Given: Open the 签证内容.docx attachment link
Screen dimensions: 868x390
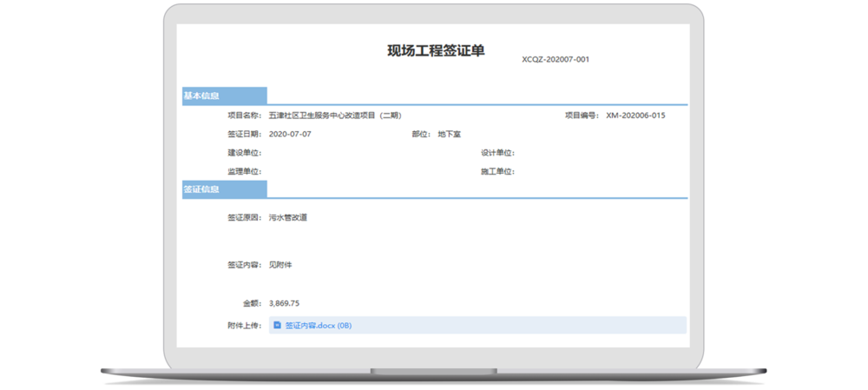Looking at the screenshot, I should tap(318, 326).
